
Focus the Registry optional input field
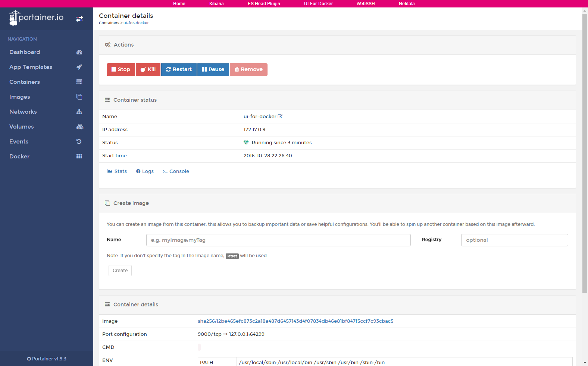(x=514, y=240)
